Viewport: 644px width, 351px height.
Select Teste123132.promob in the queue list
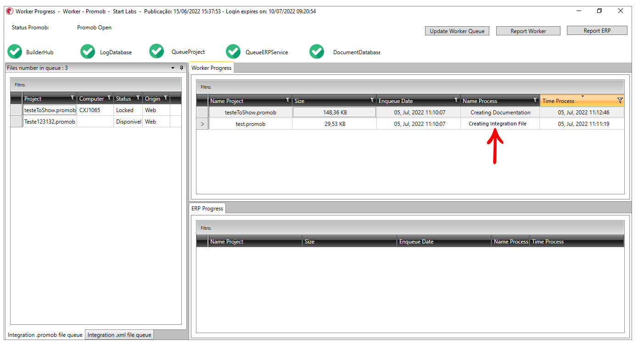pos(50,122)
